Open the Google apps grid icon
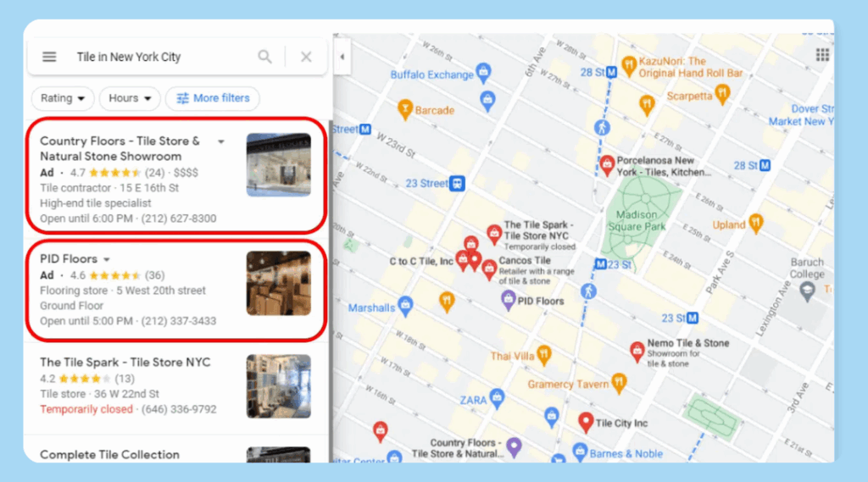The image size is (868, 482). point(821,55)
